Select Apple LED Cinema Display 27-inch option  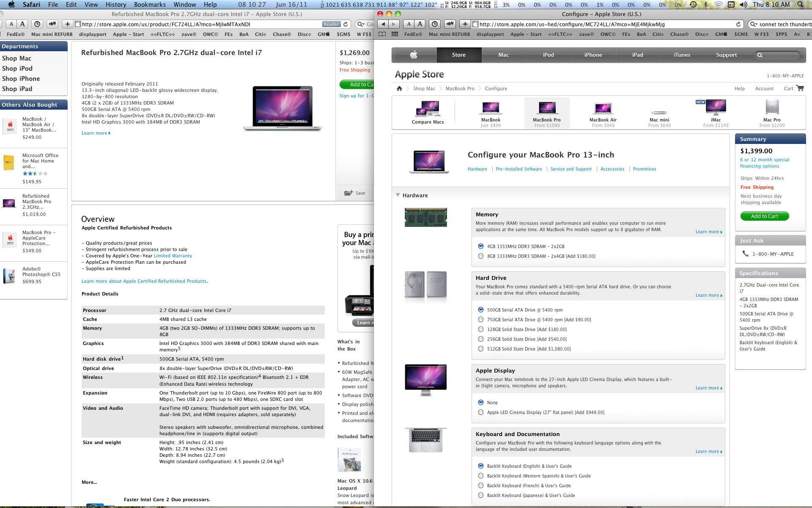point(481,412)
